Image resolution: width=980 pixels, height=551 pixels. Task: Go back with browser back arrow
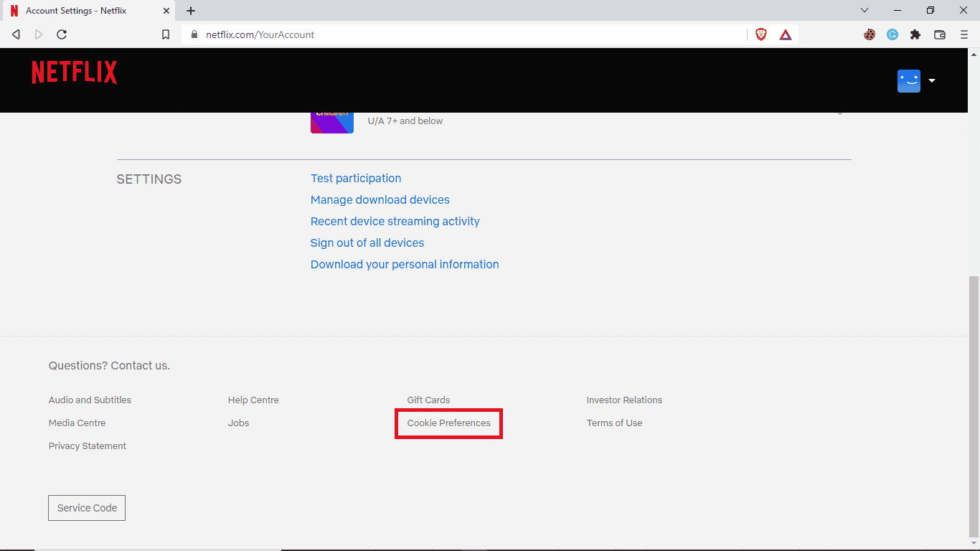click(16, 34)
